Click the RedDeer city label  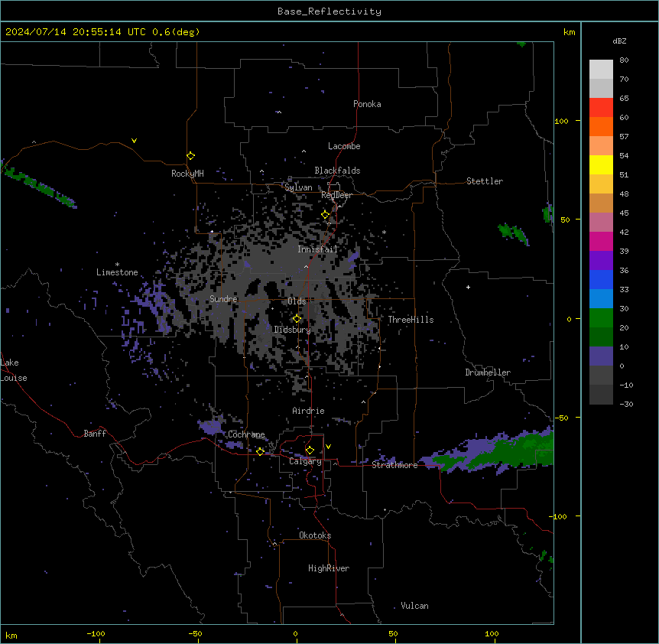[x=336, y=195]
